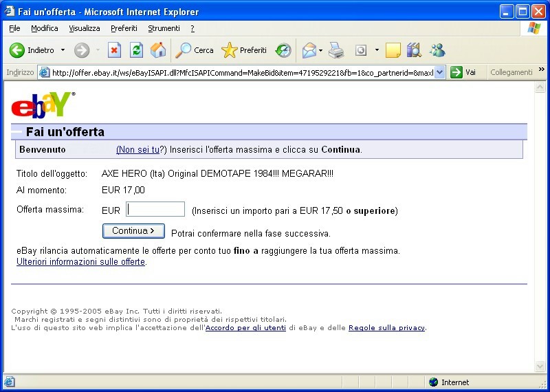Click the scrollbar down arrow

[x=540, y=367]
